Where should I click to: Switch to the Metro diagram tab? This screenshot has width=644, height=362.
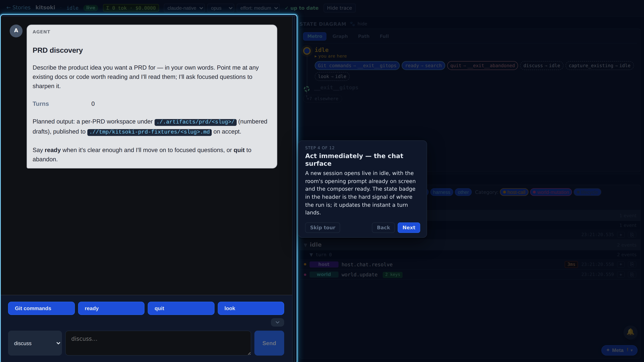(315, 36)
